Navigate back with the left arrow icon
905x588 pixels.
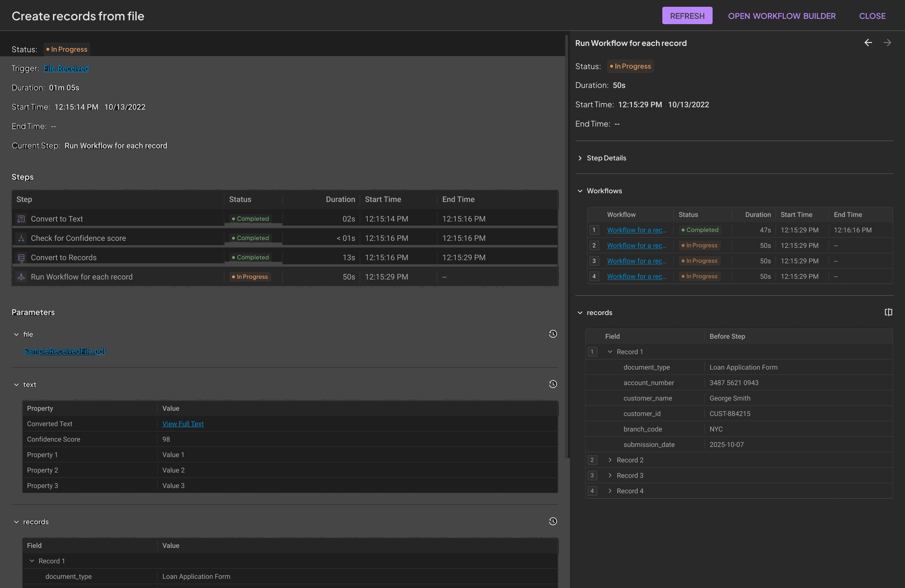869,43
